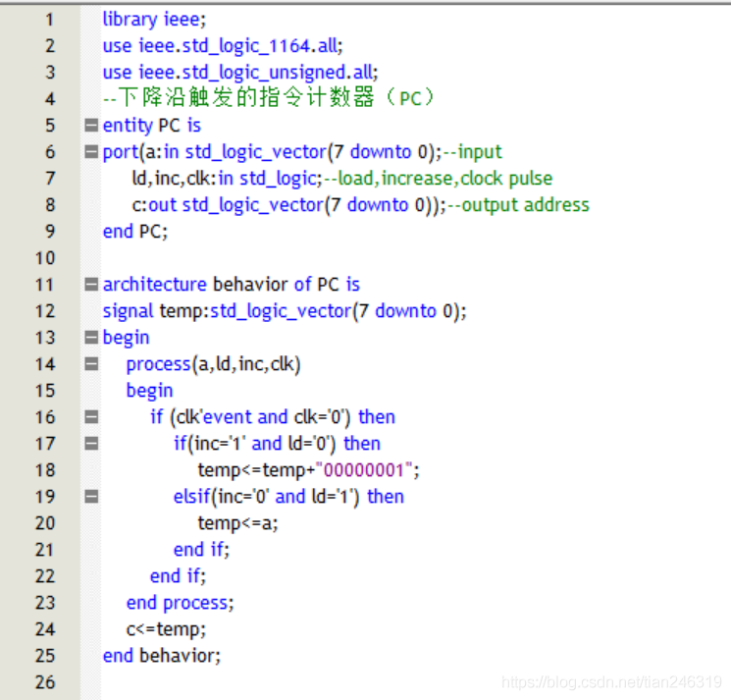The width and height of the screenshot is (731, 700).
Task: Click 'end process;' on line 23
Action: (180, 603)
